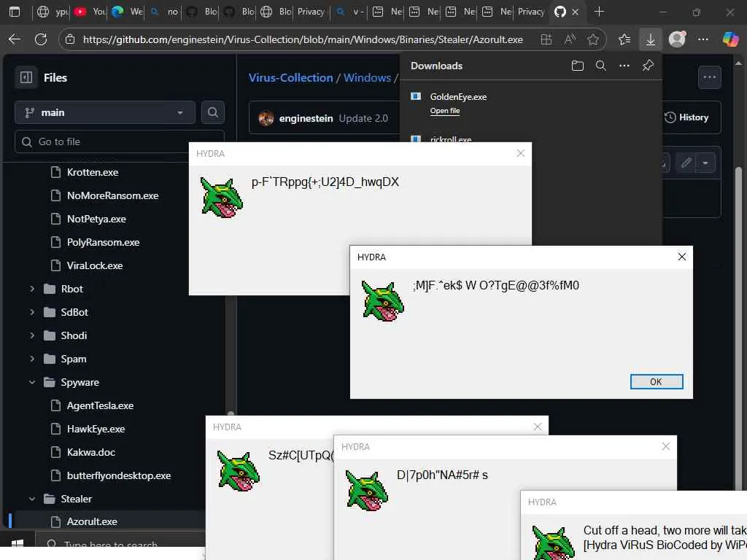This screenshot has width=747, height=560.
Task: Expand the Shodi folder
Action: [32, 335]
